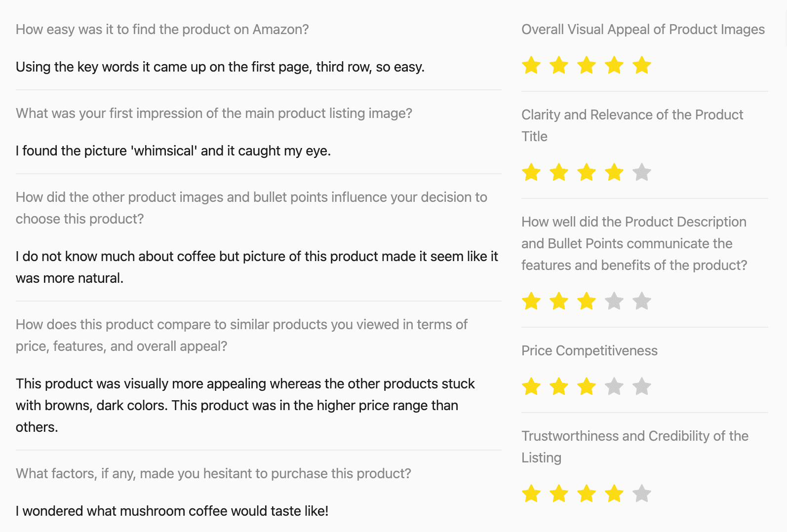
Task: Click the first star under Overall Visual Appeal
Action: pos(531,65)
